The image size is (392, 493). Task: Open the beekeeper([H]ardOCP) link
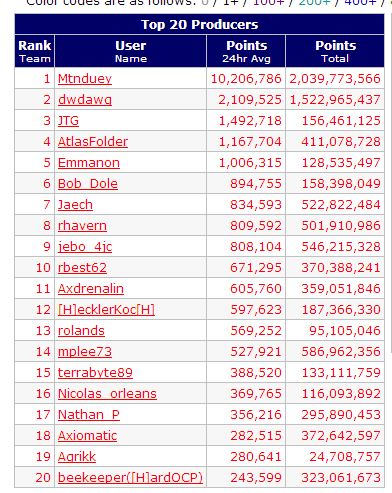point(130,478)
